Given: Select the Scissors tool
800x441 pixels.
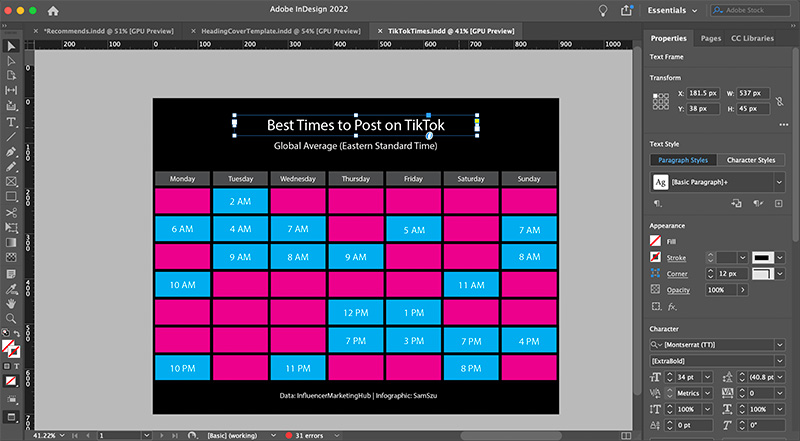Looking at the screenshot, I should tap(11, 212).
